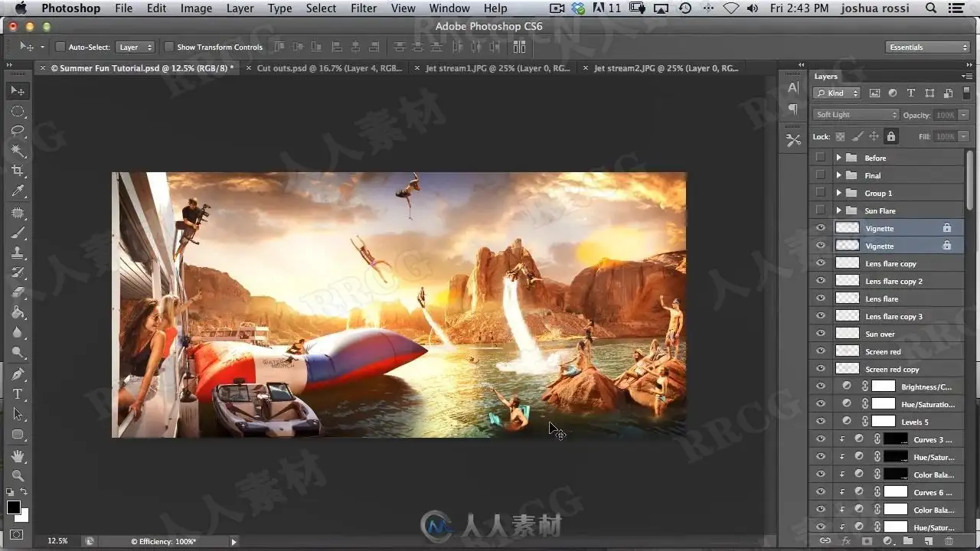
Task: Click the Lock all padlock icon
Action: 890,136
